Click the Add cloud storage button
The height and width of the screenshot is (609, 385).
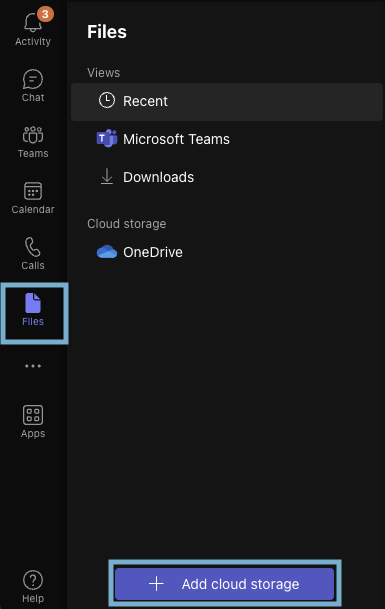coord(225,584)
